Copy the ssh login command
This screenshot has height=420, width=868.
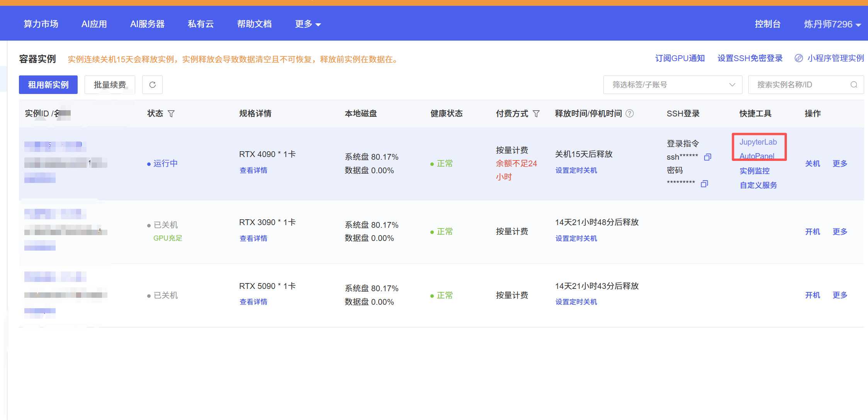(707, 157)
